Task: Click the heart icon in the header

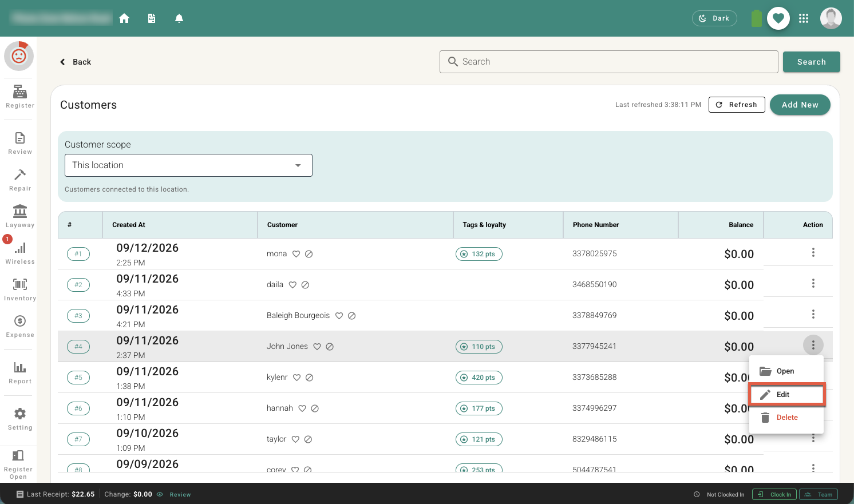Action: (x=778, y=18)
